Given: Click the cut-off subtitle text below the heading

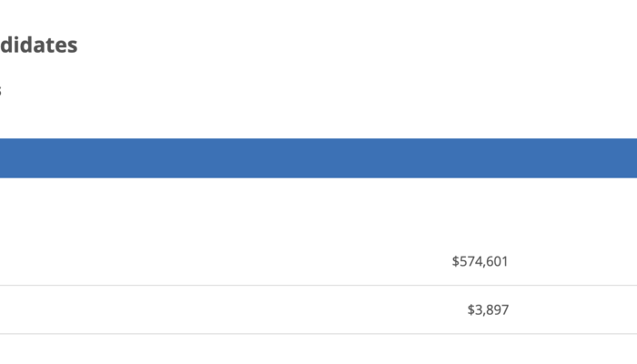Looking at the screenshot, I should 1,91.
